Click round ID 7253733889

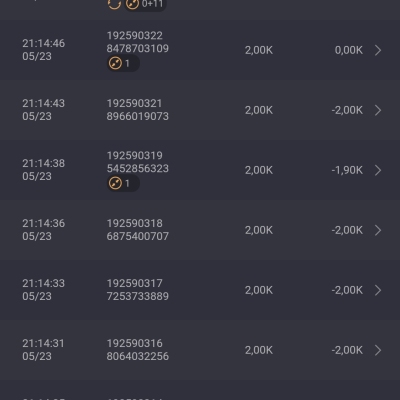138,296
